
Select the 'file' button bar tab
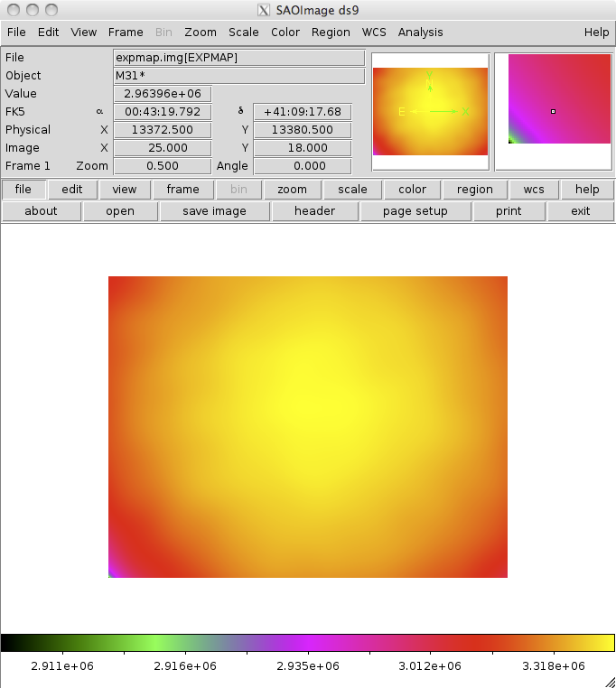pos(23,190)
